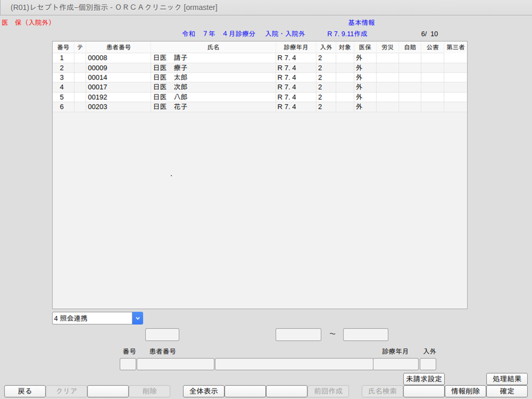This screenshot has height=399, width=532.
Task: Focus the 番号 input field
Action: [x=128, y=364]
